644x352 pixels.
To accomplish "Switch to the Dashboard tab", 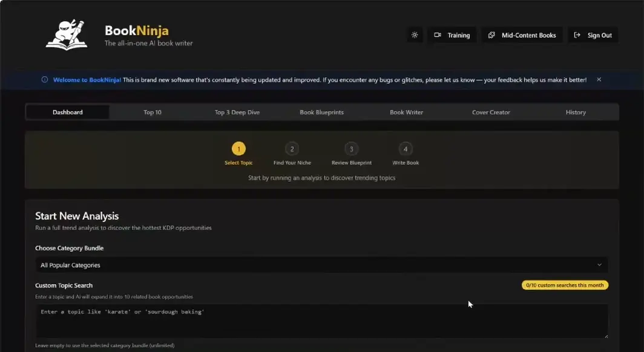I will pyautogui.click(x=68, y=112).
